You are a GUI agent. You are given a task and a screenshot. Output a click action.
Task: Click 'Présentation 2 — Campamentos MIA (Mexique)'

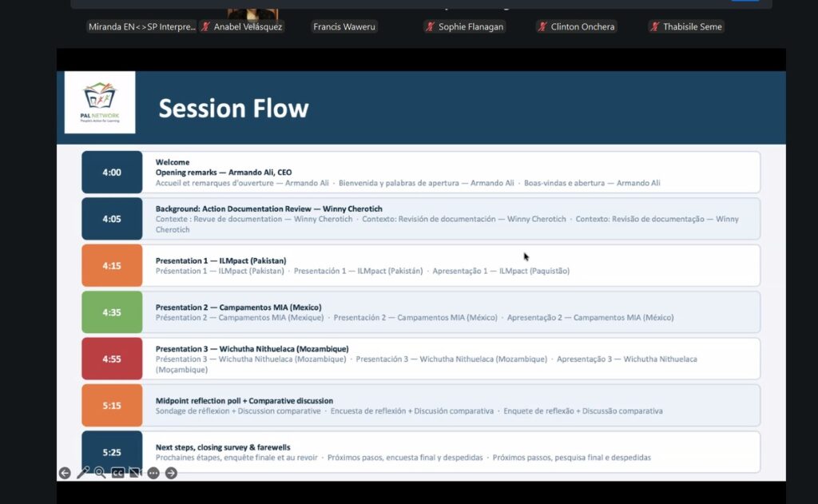[x=240, y=317]
